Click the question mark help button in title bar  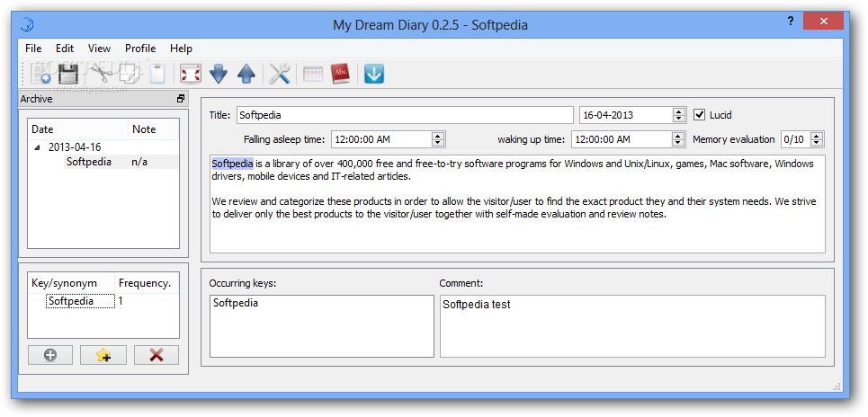coord(791,21)
